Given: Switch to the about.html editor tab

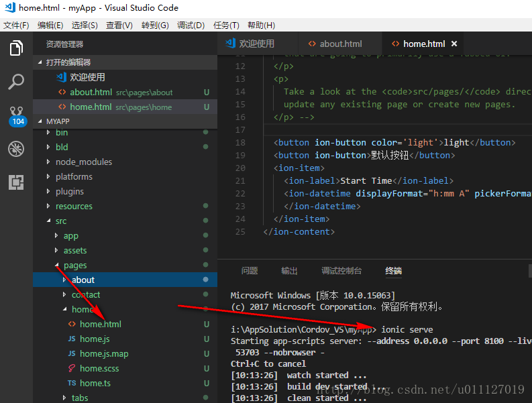Looking at the screenshot, I should (340, 44).
